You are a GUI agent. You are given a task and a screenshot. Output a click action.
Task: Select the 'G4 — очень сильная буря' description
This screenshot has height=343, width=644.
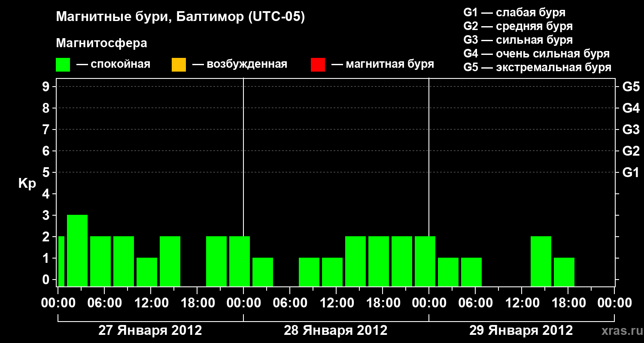coord(536,54)
